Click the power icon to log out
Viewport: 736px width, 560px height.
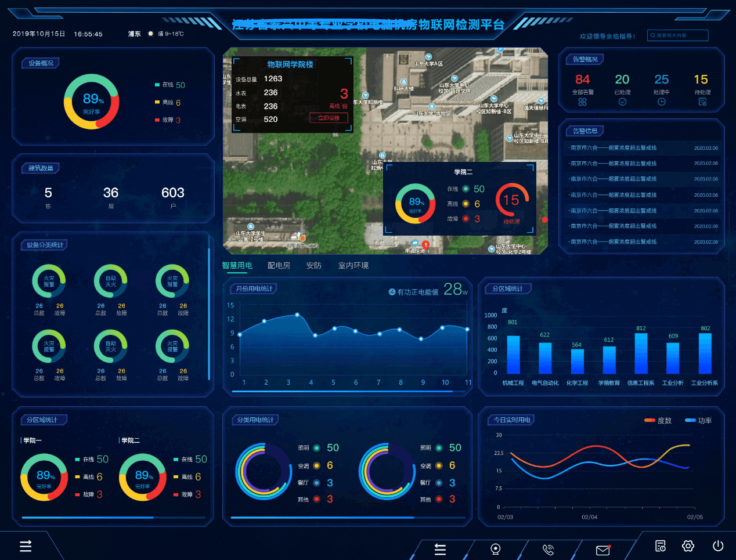[x=718, y=546]
